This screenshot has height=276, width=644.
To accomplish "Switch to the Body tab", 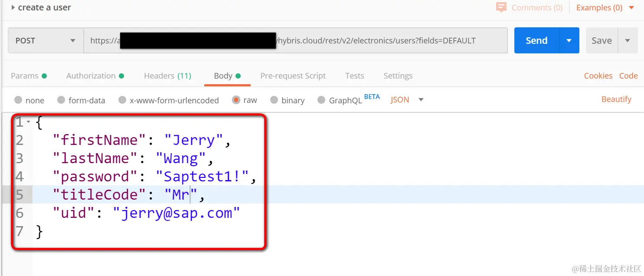I will pyautogui.click(x=227, y=76).
